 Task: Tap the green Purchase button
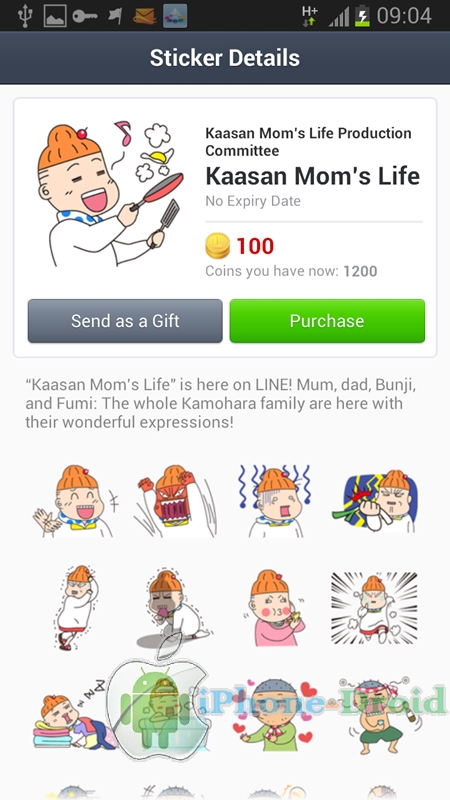coord(327,321)
